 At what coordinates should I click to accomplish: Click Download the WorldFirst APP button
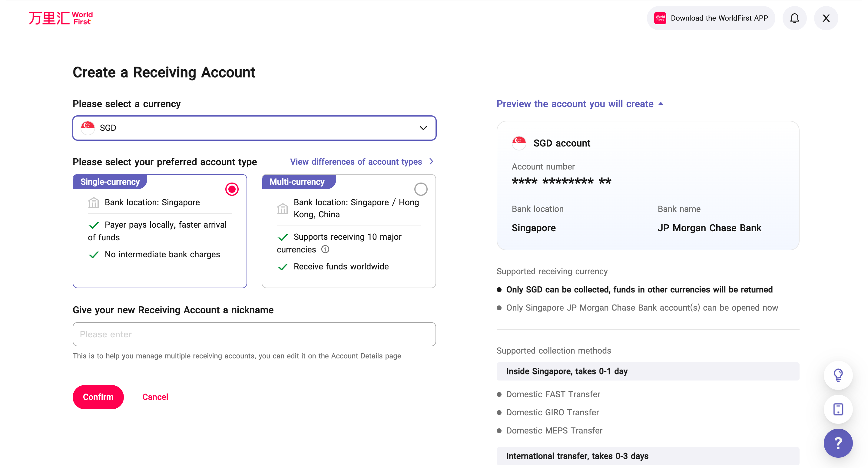[x=719, y=18]
